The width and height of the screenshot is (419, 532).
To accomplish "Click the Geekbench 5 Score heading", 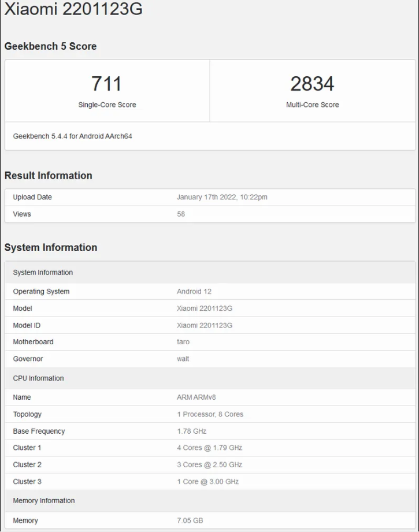I will click(50, 46).
